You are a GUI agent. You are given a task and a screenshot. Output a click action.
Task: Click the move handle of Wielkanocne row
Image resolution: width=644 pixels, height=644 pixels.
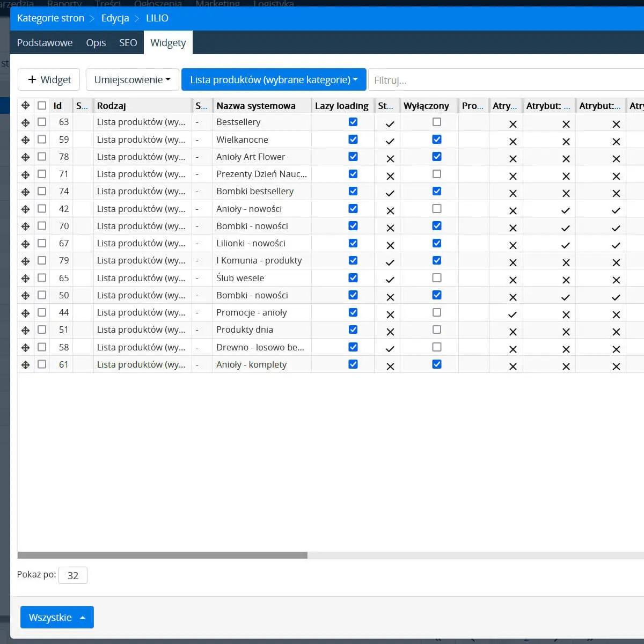[x=25, y=140]
